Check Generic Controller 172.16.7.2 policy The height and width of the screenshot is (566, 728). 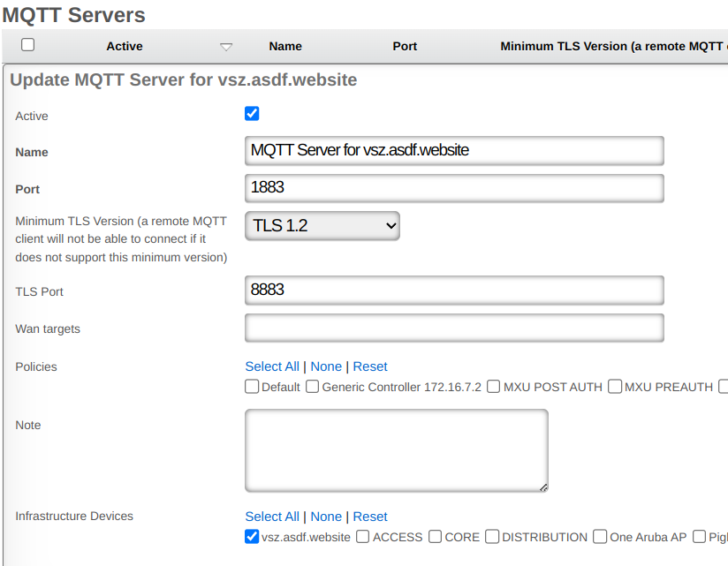tap(313, 387)
